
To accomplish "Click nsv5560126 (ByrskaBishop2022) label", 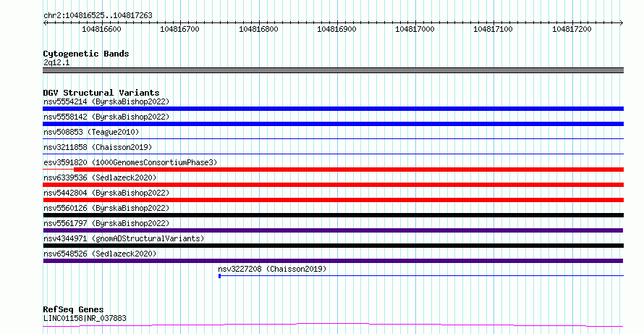I will point(106,208).
